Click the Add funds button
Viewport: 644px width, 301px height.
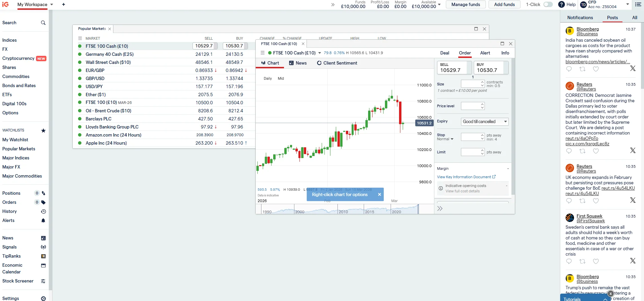[x=504, y=4]
